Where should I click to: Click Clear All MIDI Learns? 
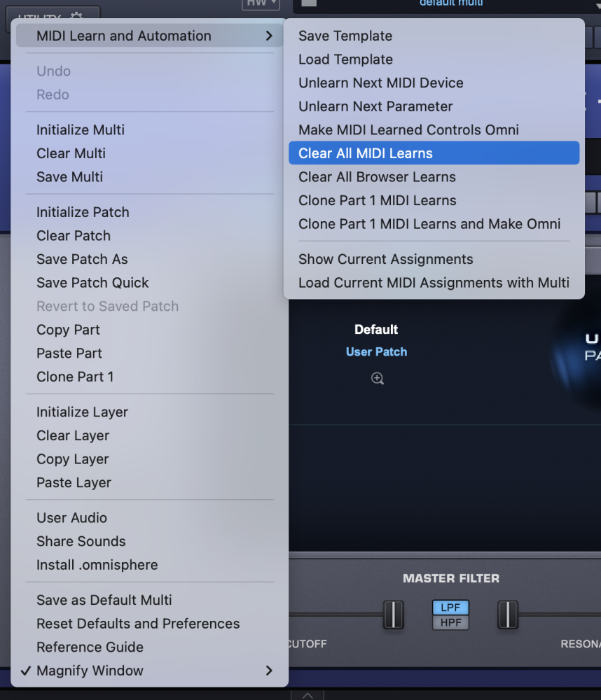coord(434,153)
